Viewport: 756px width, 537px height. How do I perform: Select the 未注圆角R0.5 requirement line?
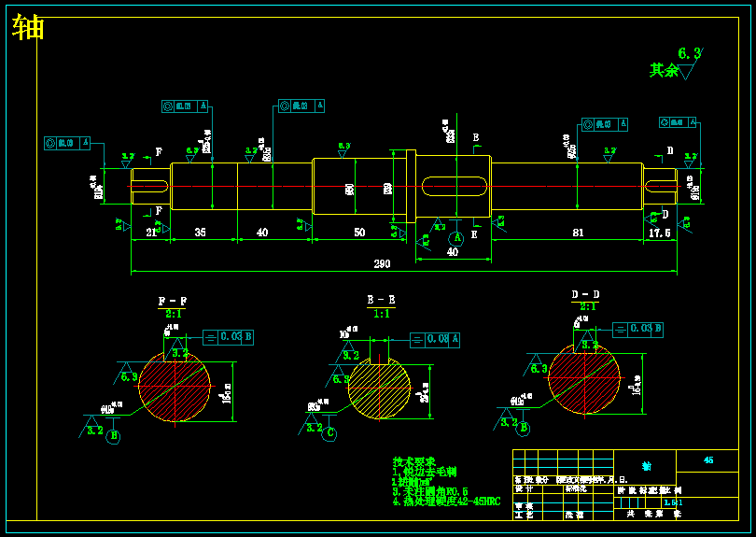pos(430,491)
